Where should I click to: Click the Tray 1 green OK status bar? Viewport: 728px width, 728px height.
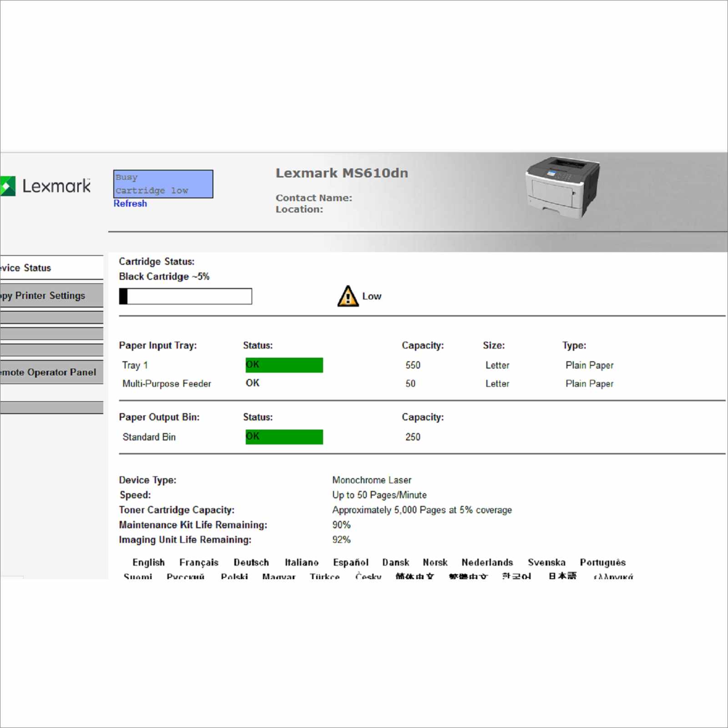[x=284, y=365]
